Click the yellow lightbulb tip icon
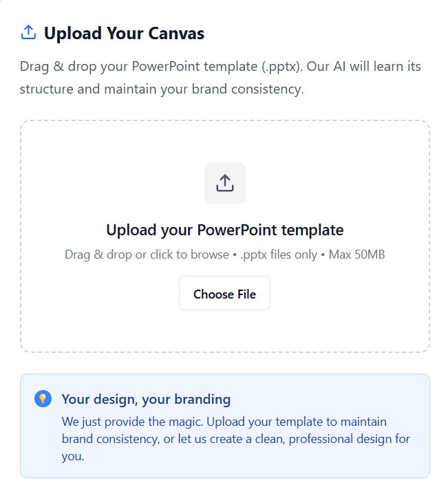The width and height of the screenshot is (448, 496). coord(43,398)
